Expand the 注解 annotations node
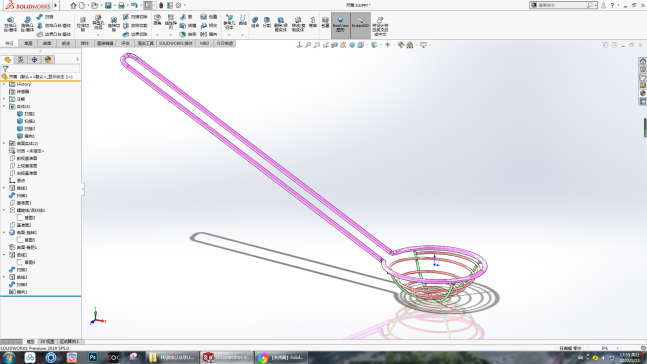This screenshot has width=647, height=364. coord(4,99)
